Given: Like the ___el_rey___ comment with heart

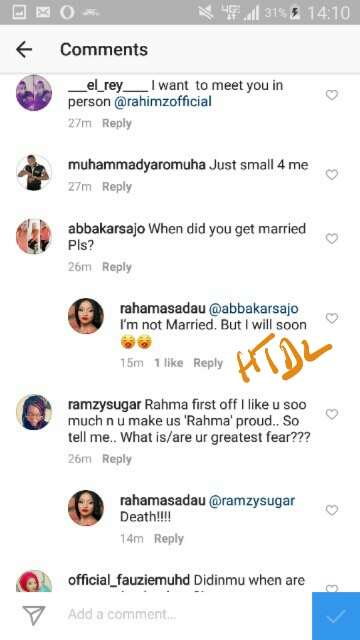Looking at the screenshot, I should click(331, 95).
